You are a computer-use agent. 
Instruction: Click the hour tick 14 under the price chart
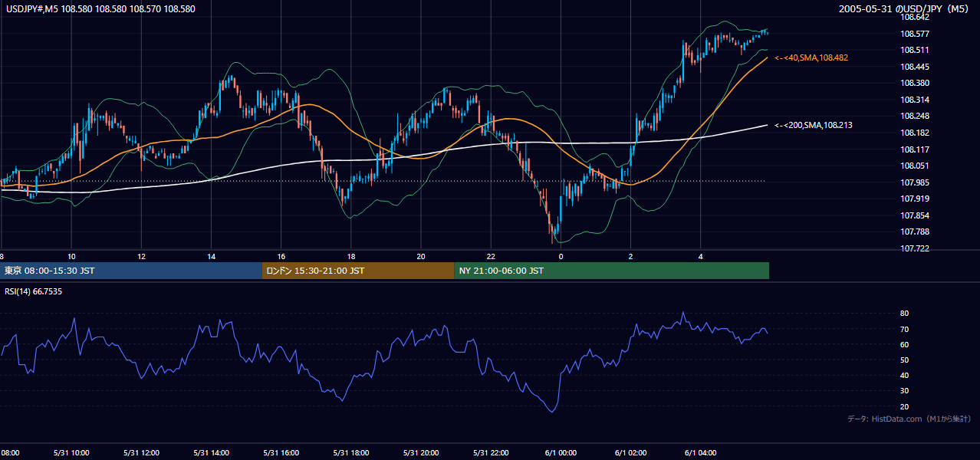tap(211, 256)
